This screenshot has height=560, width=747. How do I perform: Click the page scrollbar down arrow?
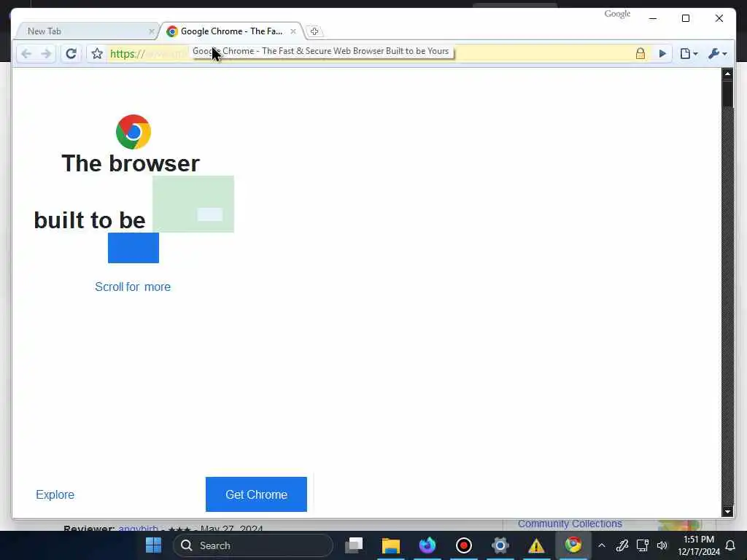[727, 512]
